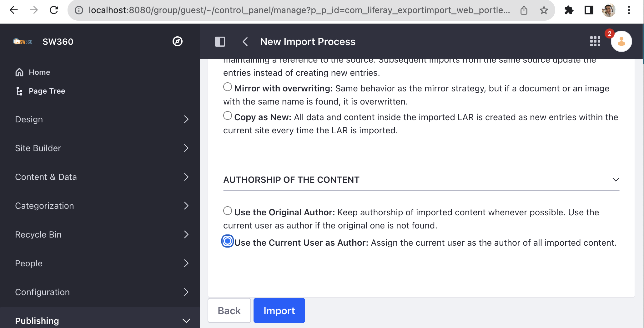Click the back arrow beside New Import Process
Screen dimensions: 644x328
pyautogui.click(x=245, y=42)
